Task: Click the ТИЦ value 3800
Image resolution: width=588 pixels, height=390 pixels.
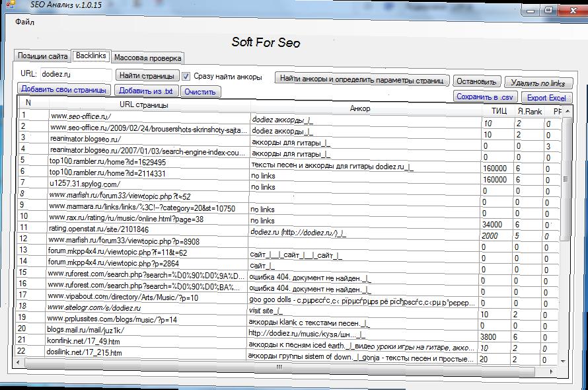Action: coord(488,337)
